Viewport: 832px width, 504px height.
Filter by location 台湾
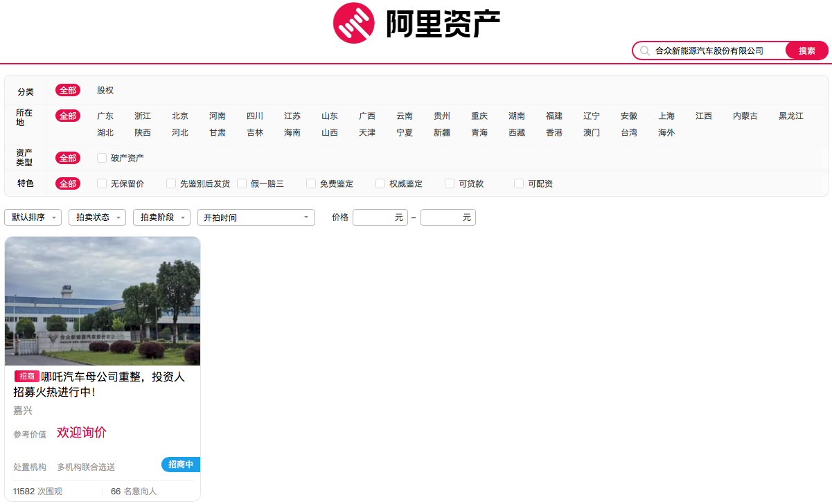pos(629,133)
